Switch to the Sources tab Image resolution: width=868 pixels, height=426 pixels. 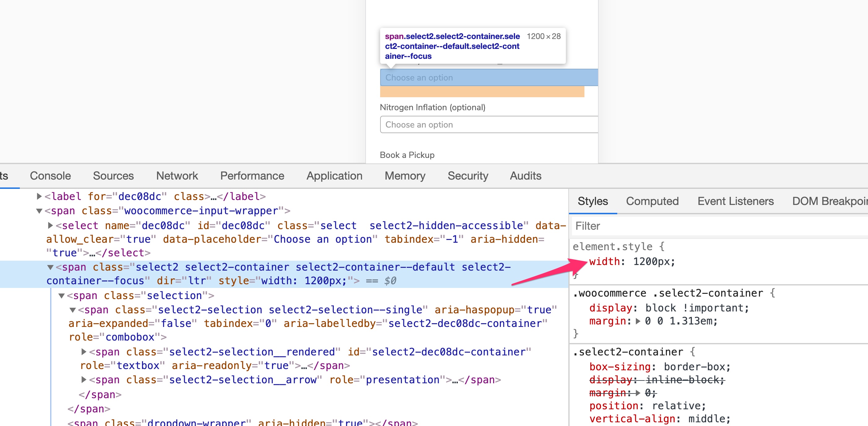pyautogui.click(x=113, y=176)
